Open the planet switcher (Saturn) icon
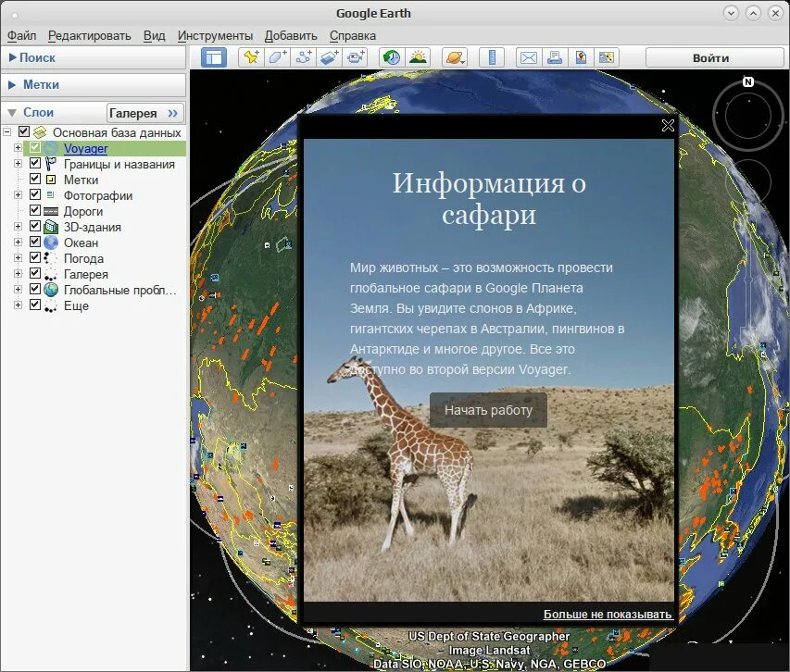790x672 pixels. point(455,57)
